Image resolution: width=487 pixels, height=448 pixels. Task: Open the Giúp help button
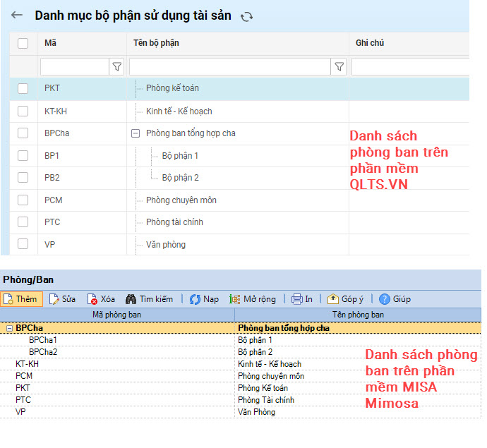tap(395, 299)
